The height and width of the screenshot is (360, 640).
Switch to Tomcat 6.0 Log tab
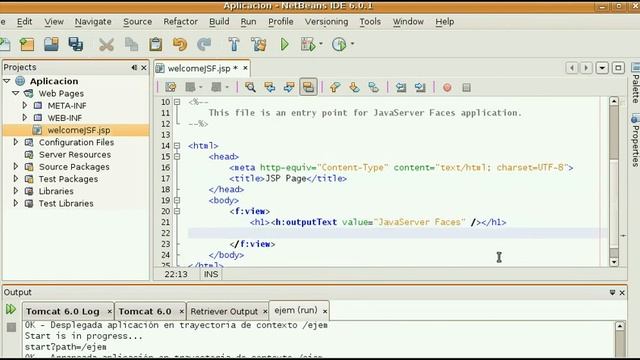click(63, 311)
